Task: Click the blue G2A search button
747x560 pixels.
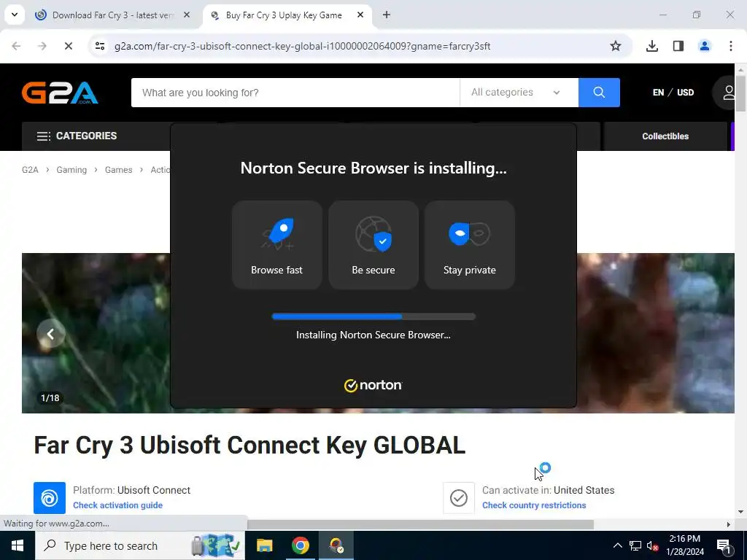Action: coord(599,93)
